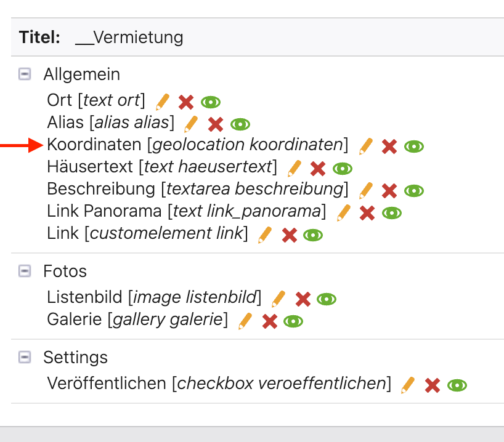Edit the Galerie gallery field
The image size is (504, 442).
coord(245,321)
